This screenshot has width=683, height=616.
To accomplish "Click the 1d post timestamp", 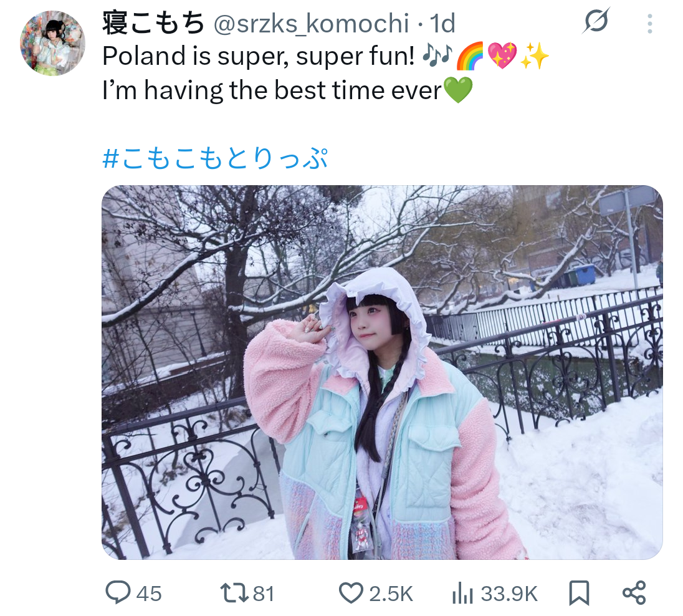I will click(x=442, y=24).
